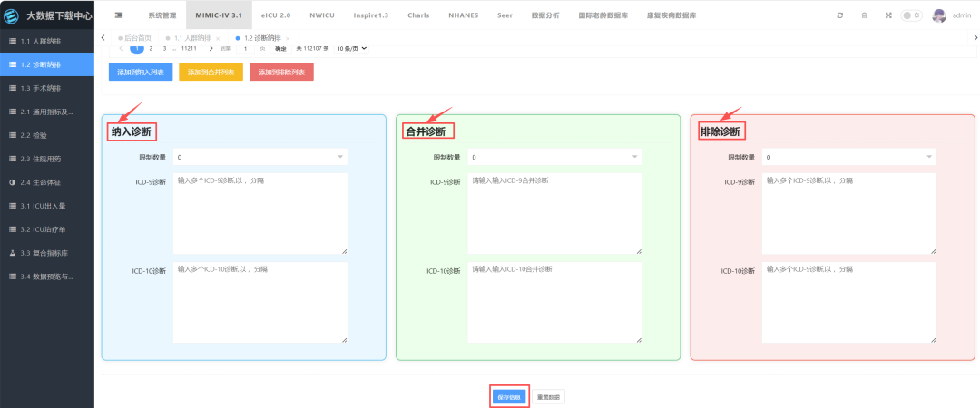This screenshot has width=980, height=408.
Task: Click the 确定 pagination confirm button
Action: click(280, 48)
